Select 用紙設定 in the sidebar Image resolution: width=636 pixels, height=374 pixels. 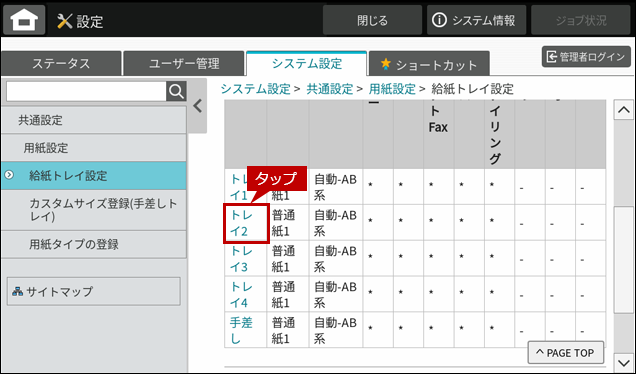click(x=94, y=148)
